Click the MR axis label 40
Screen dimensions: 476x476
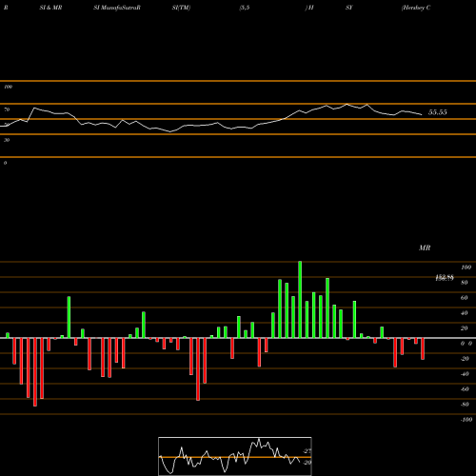click(x=464, y=313)
